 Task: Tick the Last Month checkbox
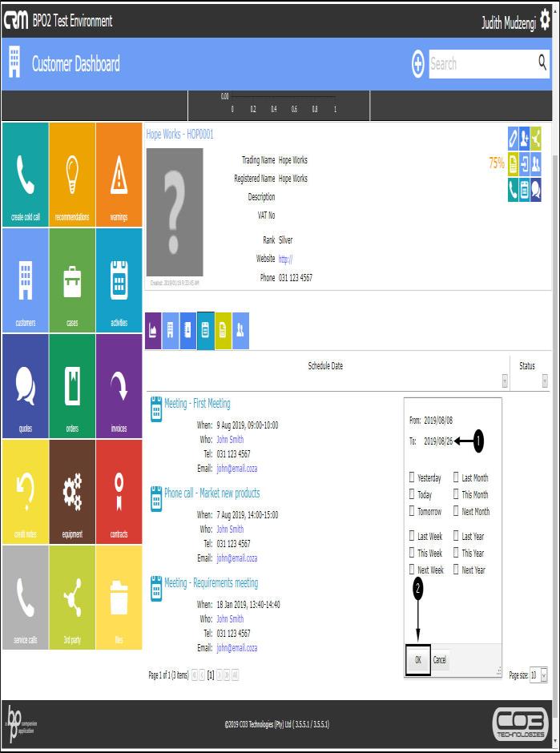pyautogui.click(x=456, y=477)
